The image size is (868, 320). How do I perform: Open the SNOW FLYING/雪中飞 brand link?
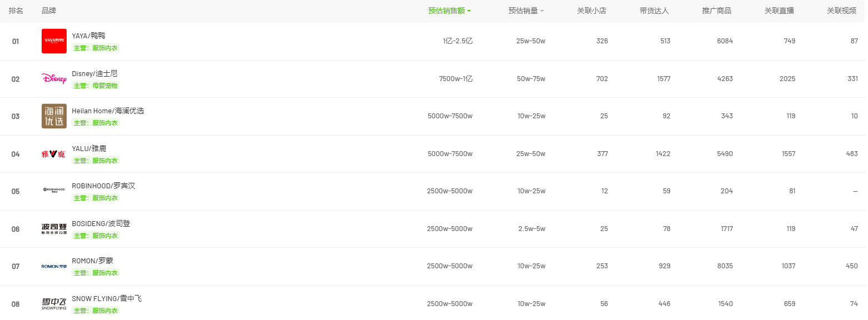(107, 298)
